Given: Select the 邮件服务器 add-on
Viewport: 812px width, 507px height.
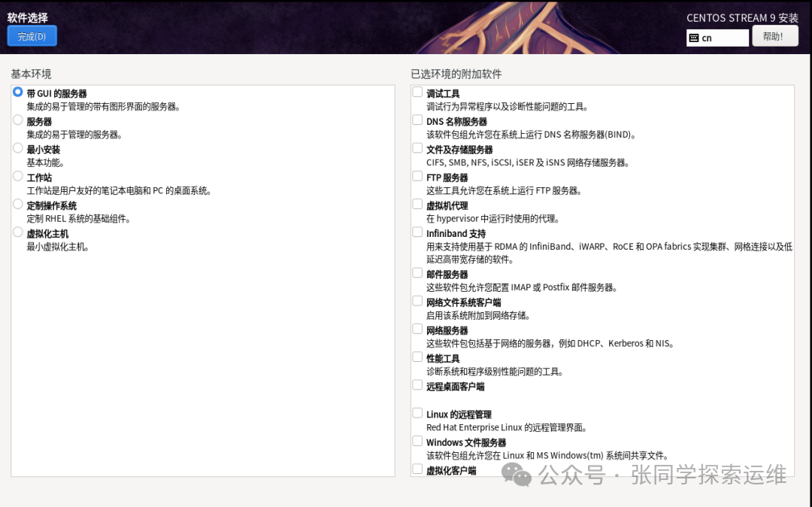Looking at the screenshot, I should 418,272.
